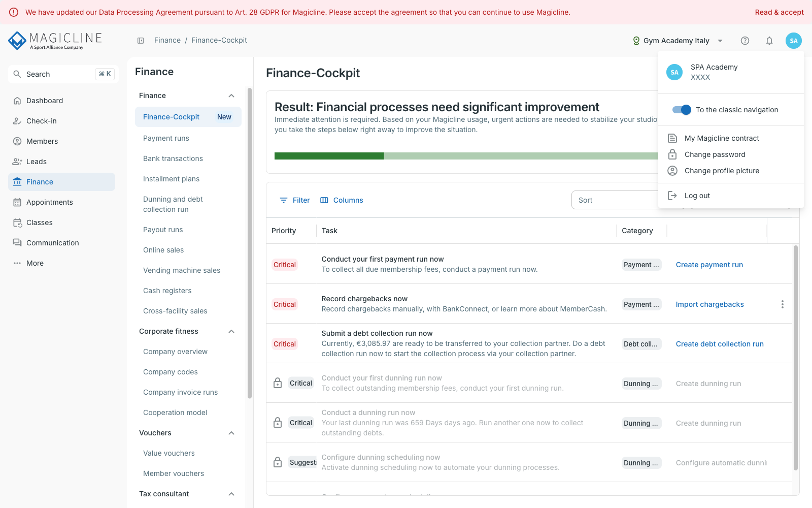Collapse the Corporate fitness section

coord(231,331)
